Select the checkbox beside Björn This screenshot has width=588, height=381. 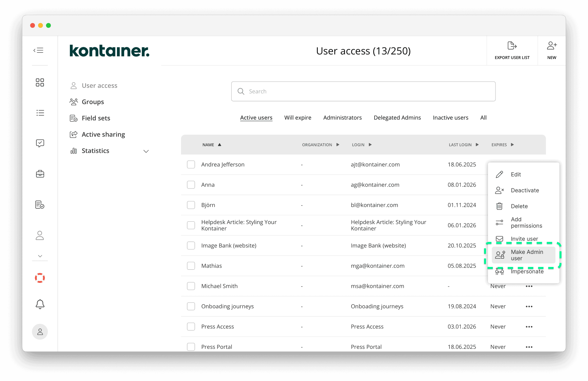click(x=191, y=205)
